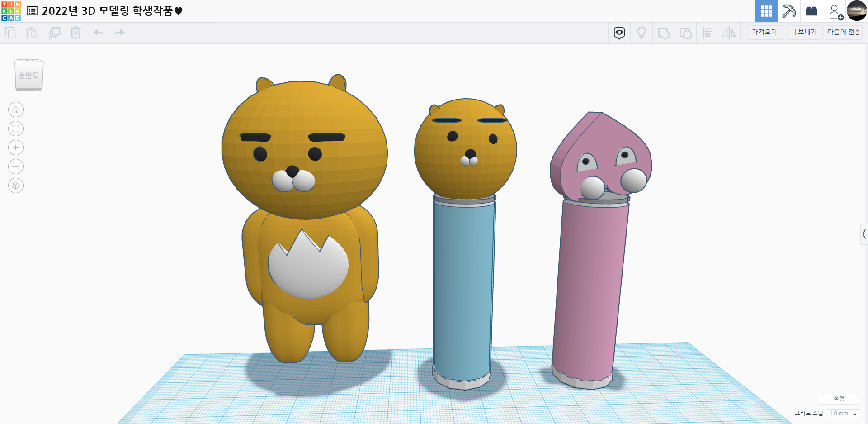Viewport: 868px width, 424px height.
Task: Invite collaborator with add-person icon
Action: coord(835,12)
